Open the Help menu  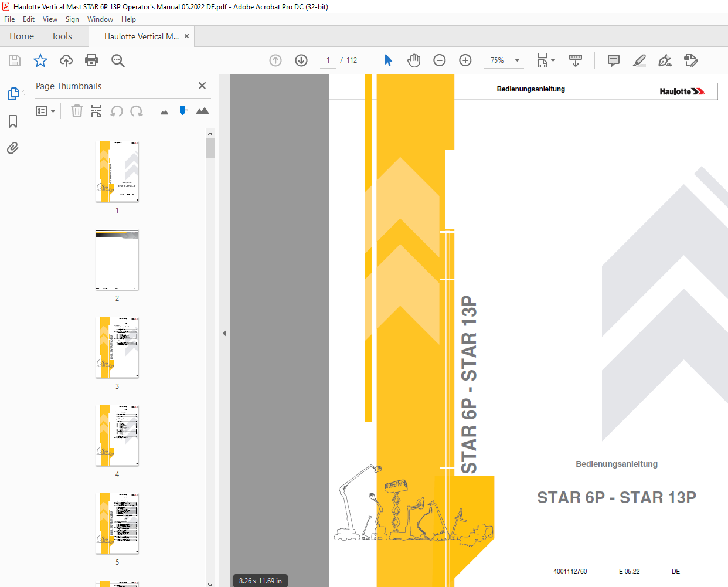[x=128, y=19]
